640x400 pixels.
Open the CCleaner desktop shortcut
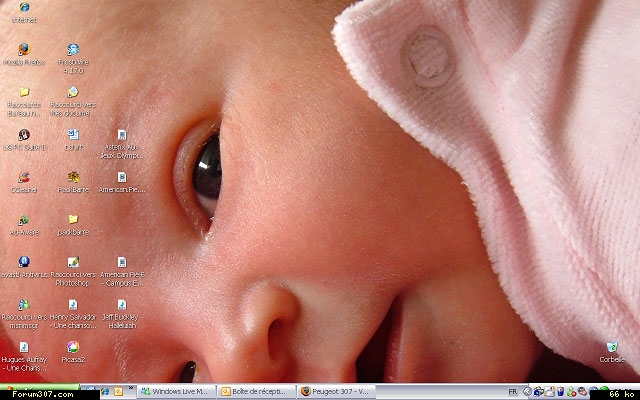(23, 177)
